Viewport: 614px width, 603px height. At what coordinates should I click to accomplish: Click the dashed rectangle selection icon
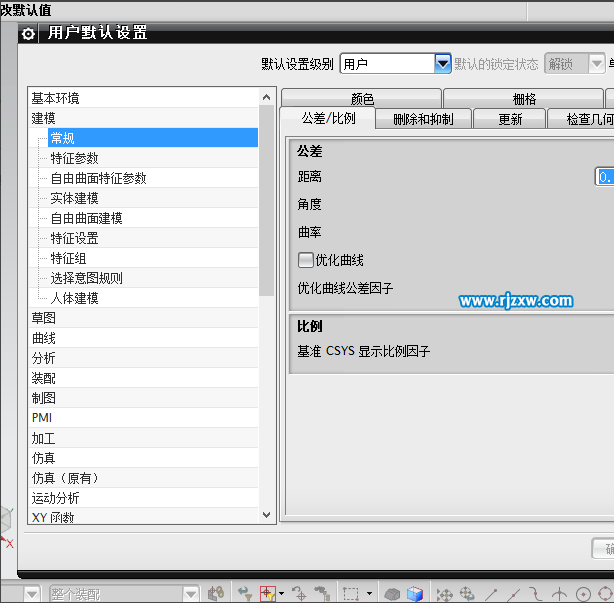(351, 594)
